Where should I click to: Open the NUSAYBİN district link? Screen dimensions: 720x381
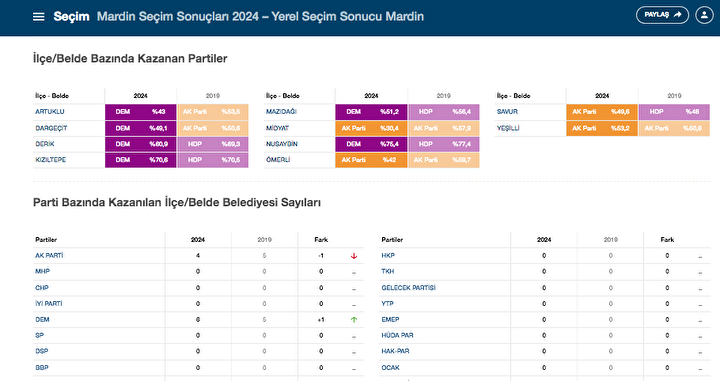coord(281,144)
